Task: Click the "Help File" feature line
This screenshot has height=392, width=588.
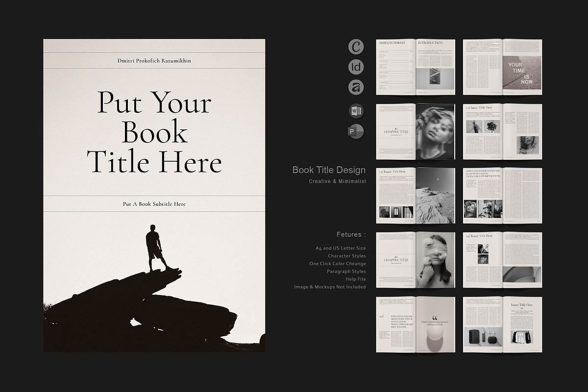Action: (x=355, y=279)
